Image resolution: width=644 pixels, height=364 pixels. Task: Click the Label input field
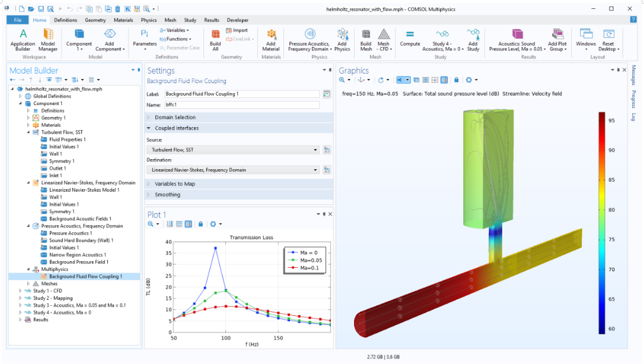click(x=241, y=94)
